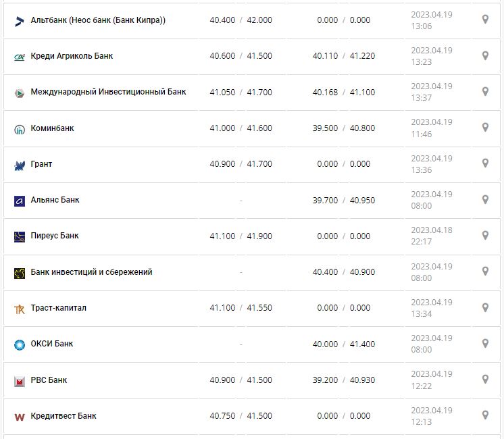504x439 pixels.
Task: Click the Пиреус Банк name link
Action: tap(55, 236)
